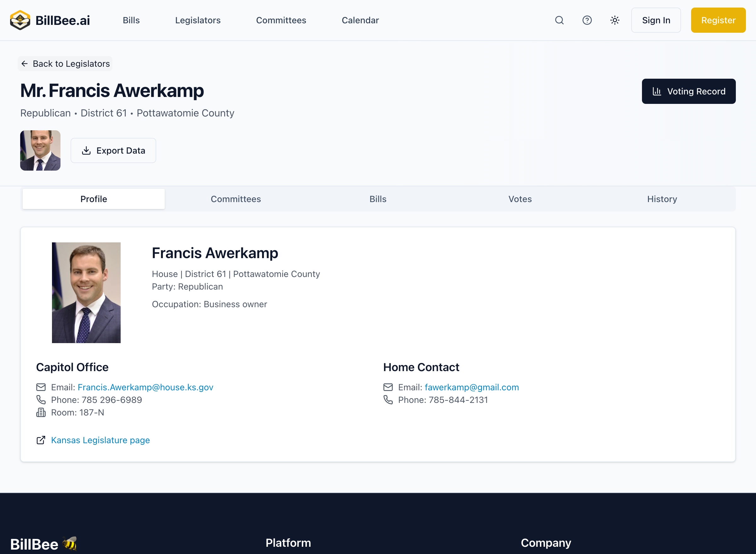Screen dimensions: 756x554
Task: Open the Calendar menu item
Action: click(360, 20)
